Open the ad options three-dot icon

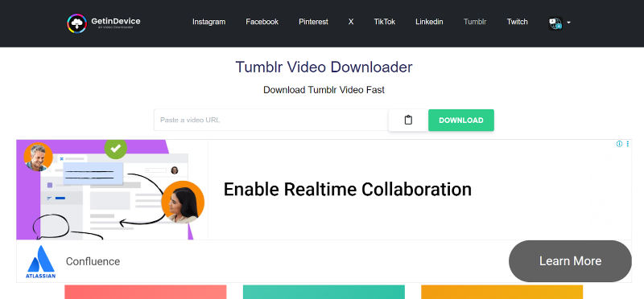tap(628, 144)
